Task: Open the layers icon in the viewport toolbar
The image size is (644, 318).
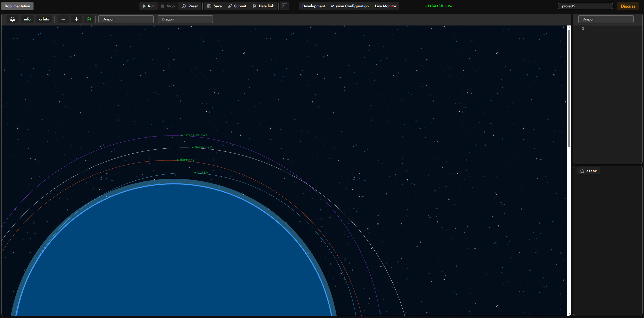Action: 12,19
